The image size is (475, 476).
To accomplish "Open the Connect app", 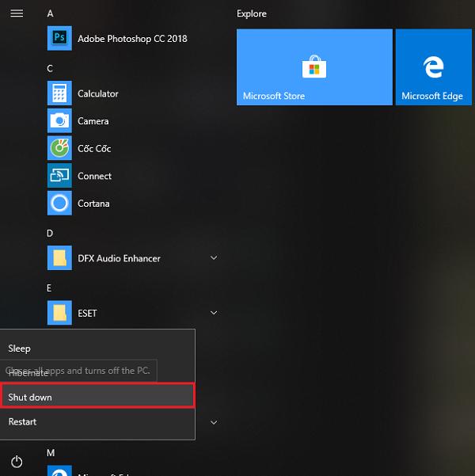I will coord(94,176).
